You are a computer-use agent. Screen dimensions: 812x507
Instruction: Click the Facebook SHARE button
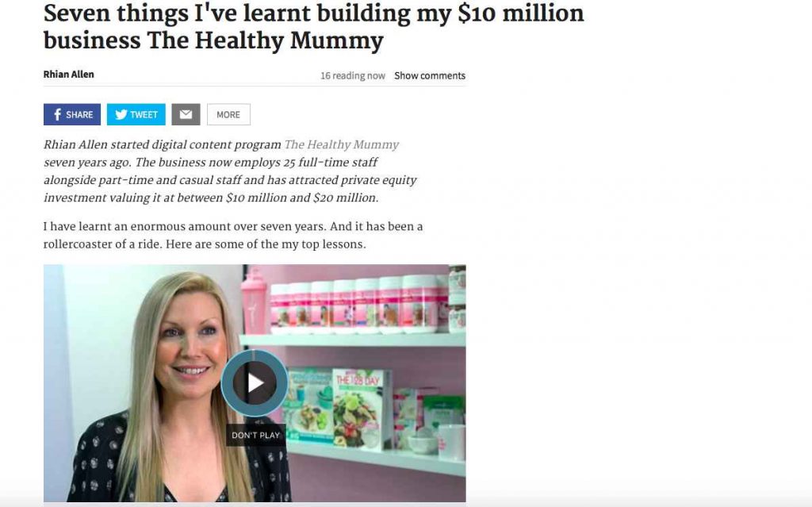coord(72,114)
